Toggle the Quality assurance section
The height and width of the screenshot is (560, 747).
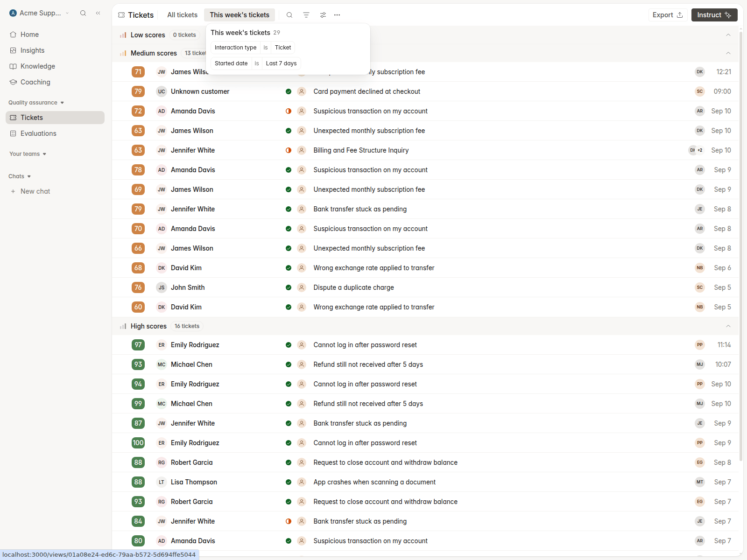tap(36, 103)
